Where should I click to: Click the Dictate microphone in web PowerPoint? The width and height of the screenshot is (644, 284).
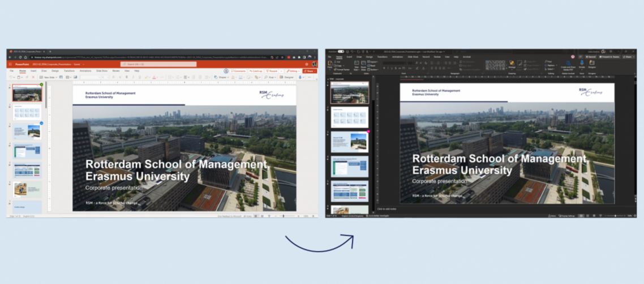[300, 78]
